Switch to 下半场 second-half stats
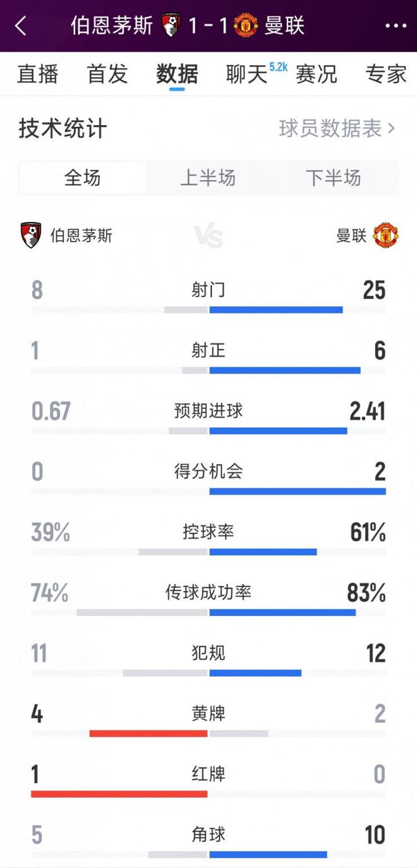The image size is (417, 868). pyautogui.click(x=333, y=178)
